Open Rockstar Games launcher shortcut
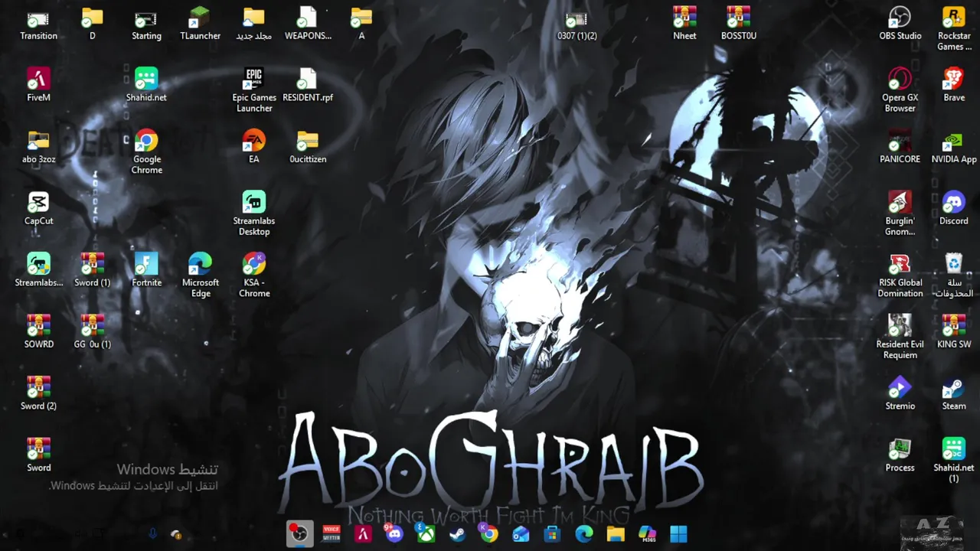Image resolution: width=980 pixels, height=551 pixels. coord(954,29)
